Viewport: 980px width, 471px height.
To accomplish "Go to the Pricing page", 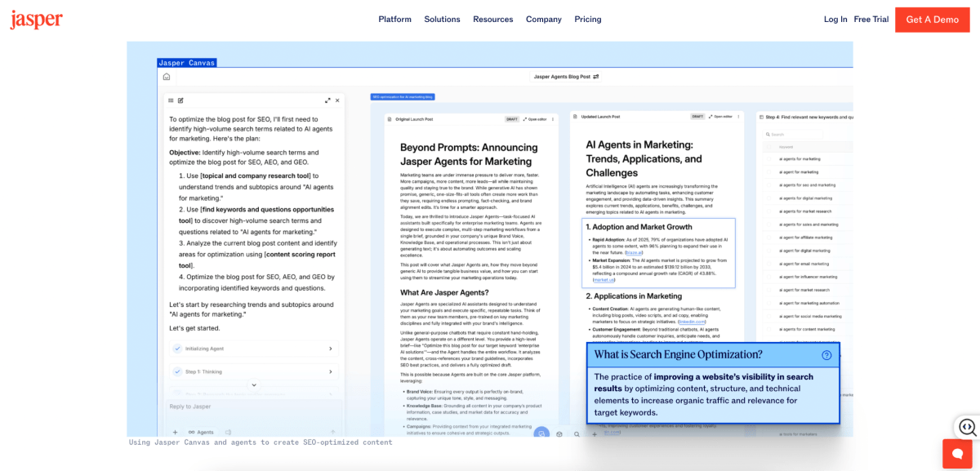I will [x=588, y=20].
